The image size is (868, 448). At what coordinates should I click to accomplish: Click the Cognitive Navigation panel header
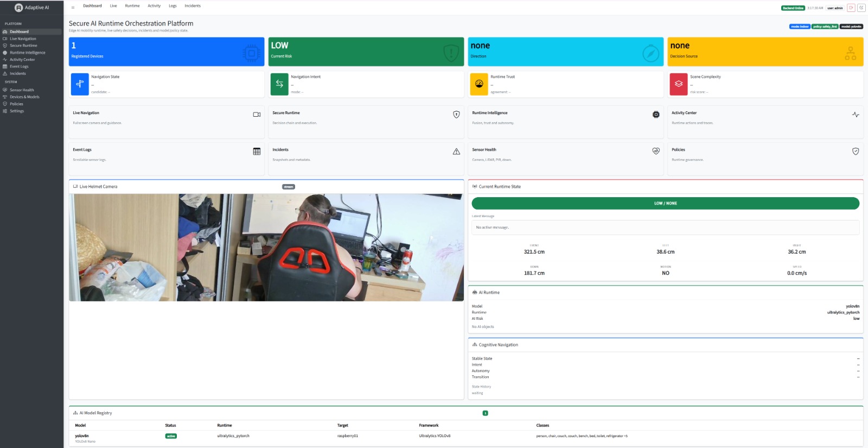pyautogui.click(x=665, y=345)
